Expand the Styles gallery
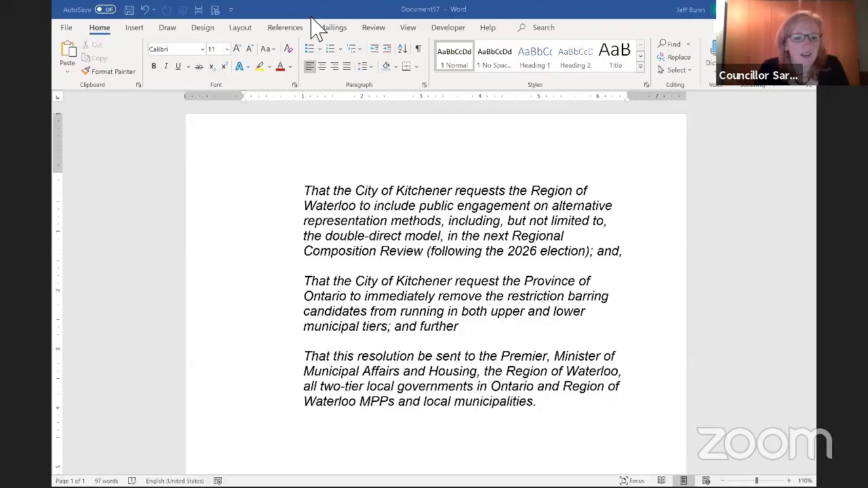The image size is (868, 488). [x=640, y=66]
